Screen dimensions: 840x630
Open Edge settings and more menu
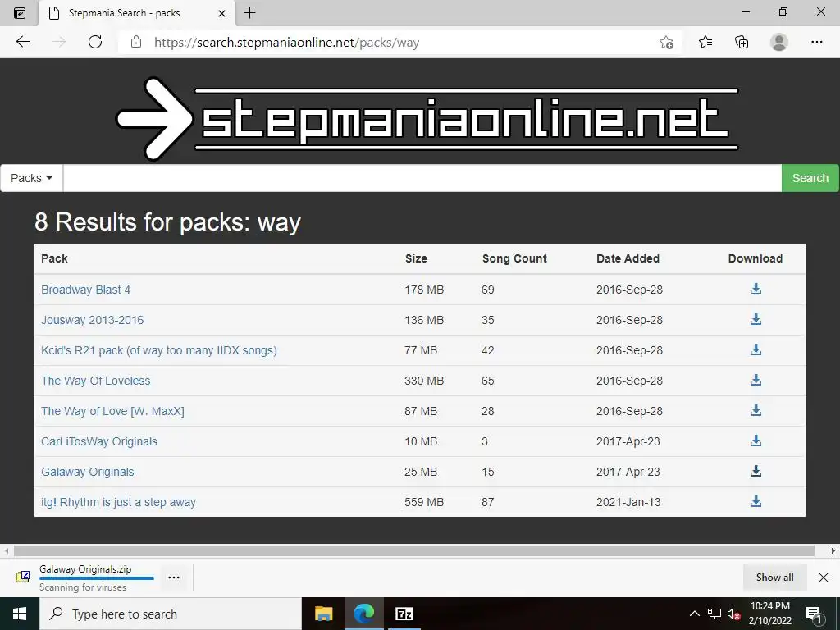[816, 42]
